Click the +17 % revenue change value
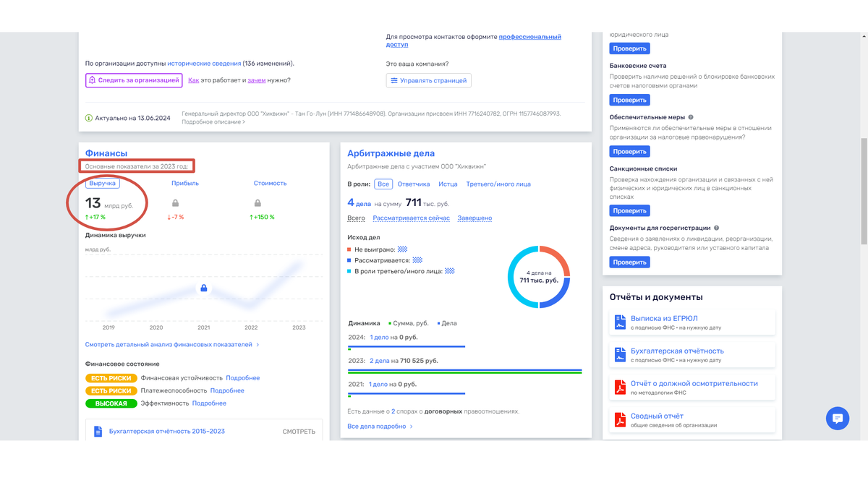 95,217
